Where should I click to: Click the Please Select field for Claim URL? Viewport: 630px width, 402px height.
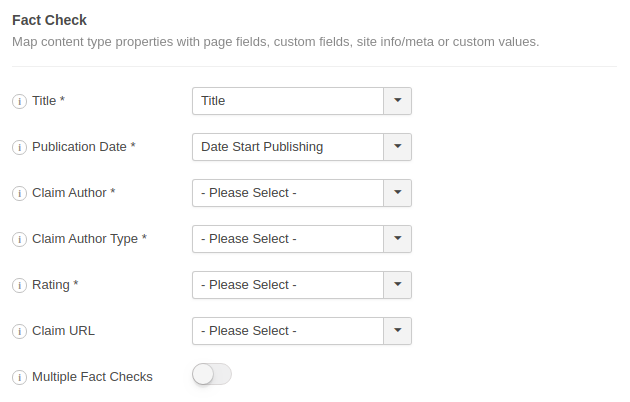click(302, 331)
